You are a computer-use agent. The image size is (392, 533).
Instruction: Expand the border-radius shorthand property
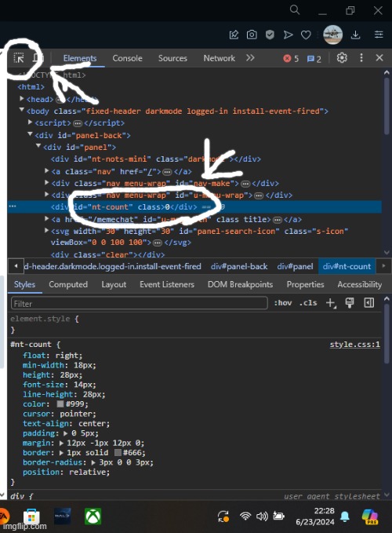point(93,462)
